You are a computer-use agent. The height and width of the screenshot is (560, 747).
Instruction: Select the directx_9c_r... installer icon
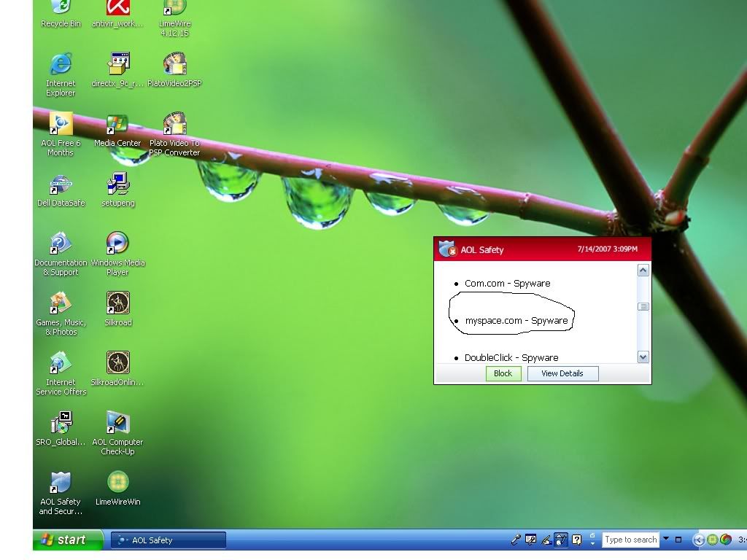coord(117,64)
